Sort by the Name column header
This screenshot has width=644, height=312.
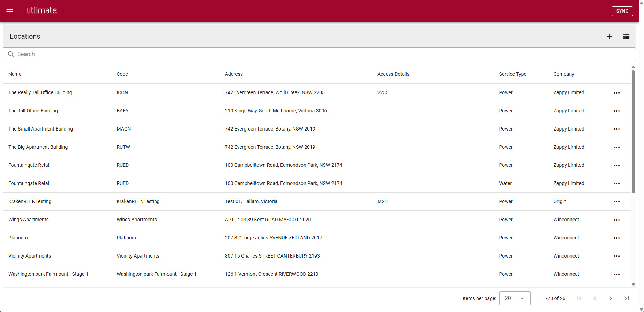click(x=15, y=74)
